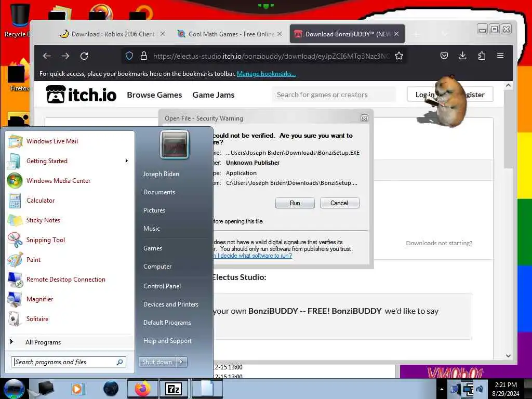Expand All Programs in the Start menu

point(43,342)
